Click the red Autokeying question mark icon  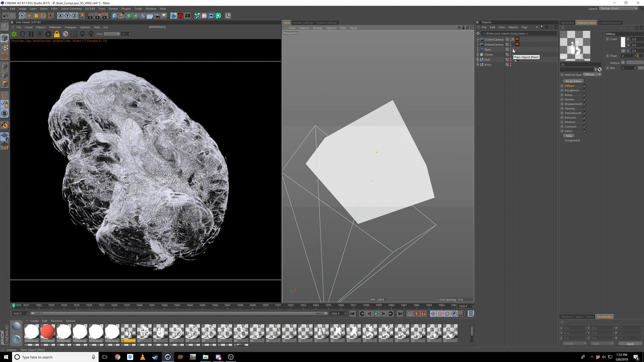click(424, 314)
